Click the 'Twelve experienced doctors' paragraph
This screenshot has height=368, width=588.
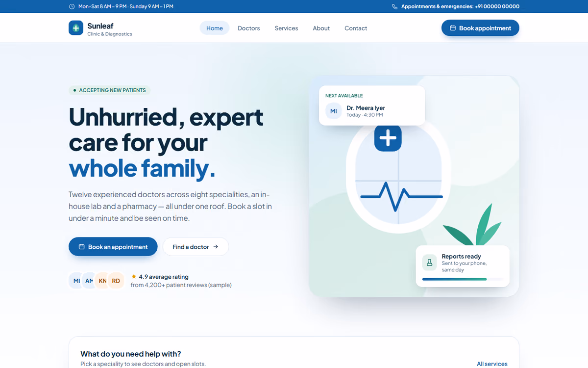click(170, 206)
